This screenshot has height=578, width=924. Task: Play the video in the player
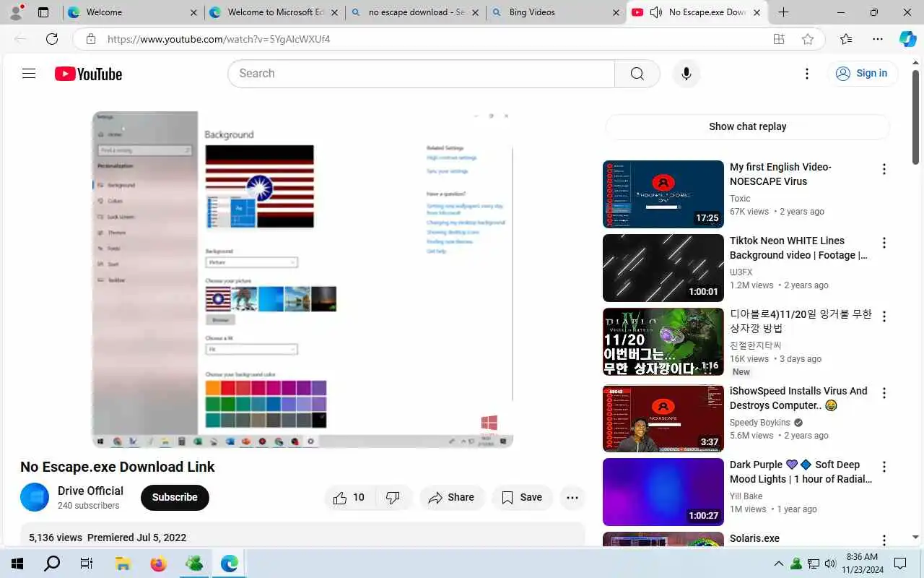click(302, 279)
